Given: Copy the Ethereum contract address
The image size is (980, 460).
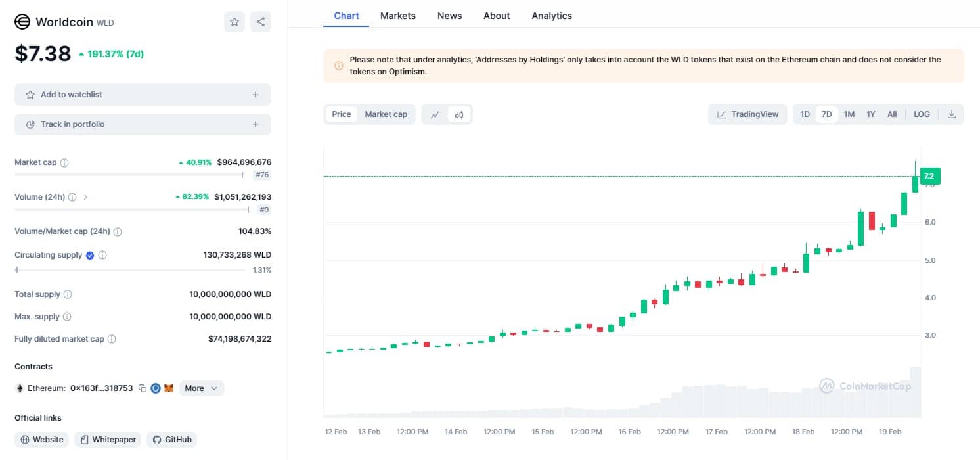Looking at the screenshot, I should click(142, 388).
